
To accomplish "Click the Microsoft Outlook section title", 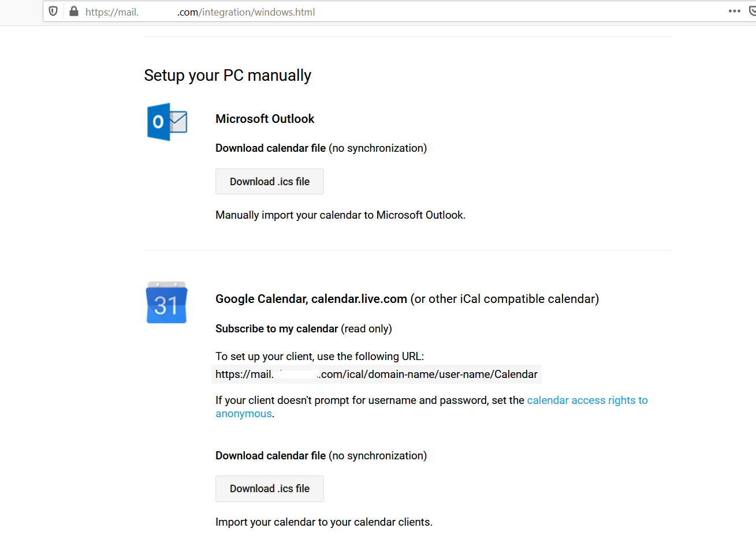I will pos(265,119).
